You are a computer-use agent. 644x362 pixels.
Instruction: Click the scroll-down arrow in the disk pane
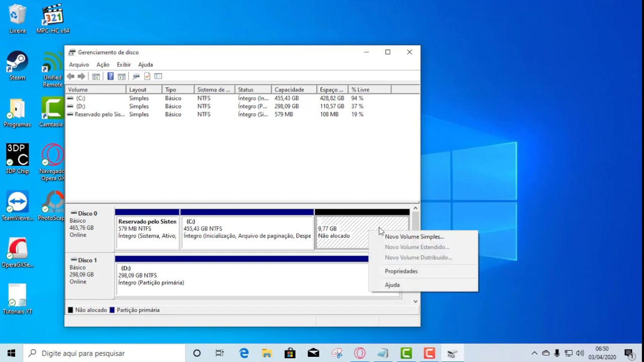point(416,301)
